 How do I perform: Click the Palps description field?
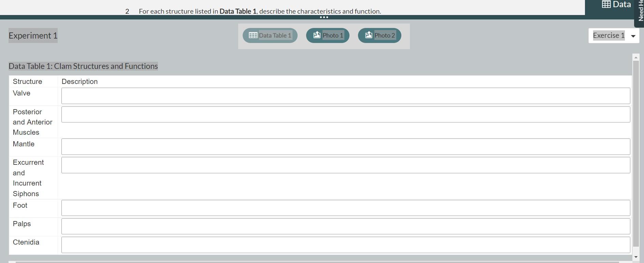(346, 227)
